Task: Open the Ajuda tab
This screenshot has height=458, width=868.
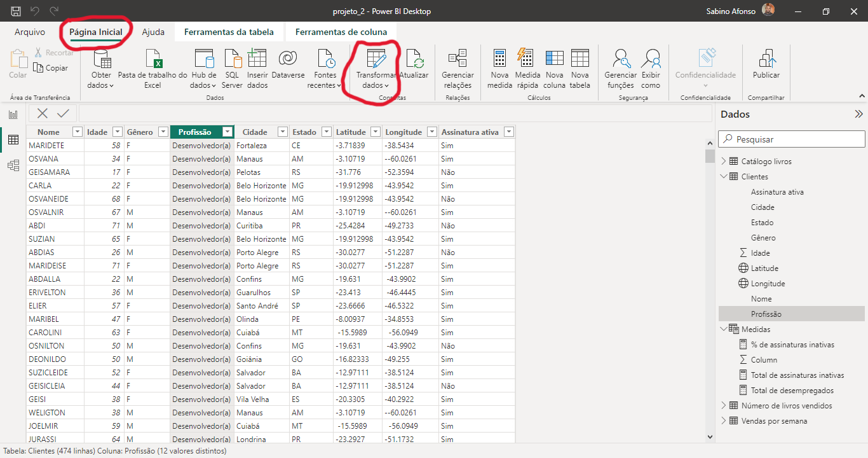Action: tap(153, 32)
